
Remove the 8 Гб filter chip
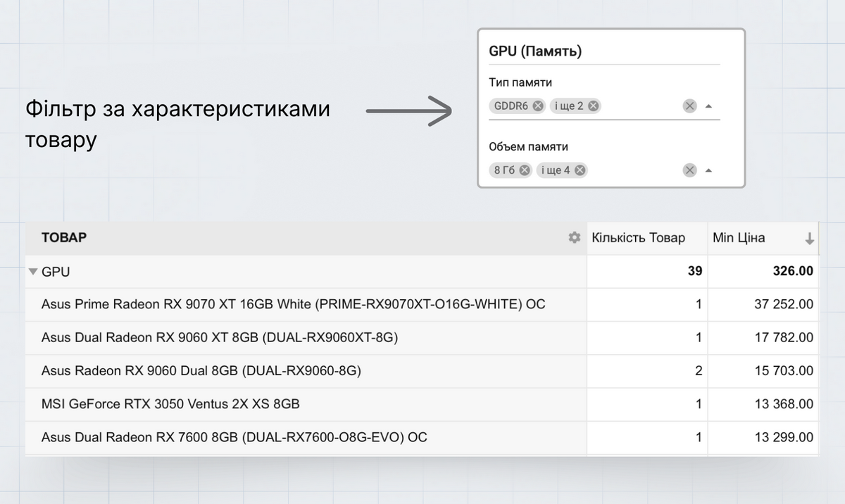tap(525, 170)
